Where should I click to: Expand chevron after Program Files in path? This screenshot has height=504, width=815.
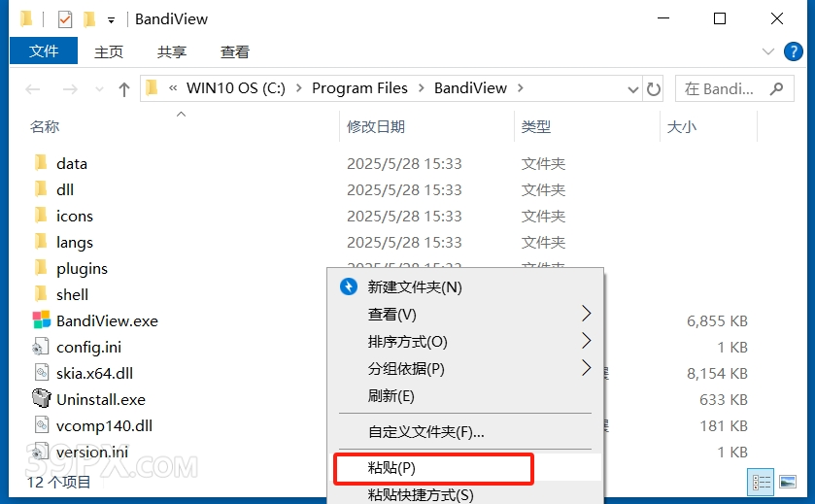pos(421,88)
